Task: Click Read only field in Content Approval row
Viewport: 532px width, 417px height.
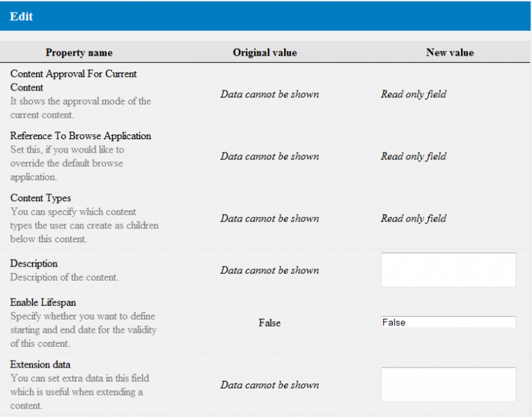Action: click(413, 94)
